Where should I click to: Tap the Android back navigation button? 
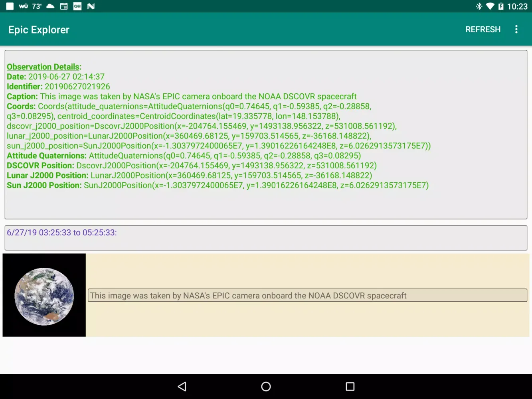[182, 386]
